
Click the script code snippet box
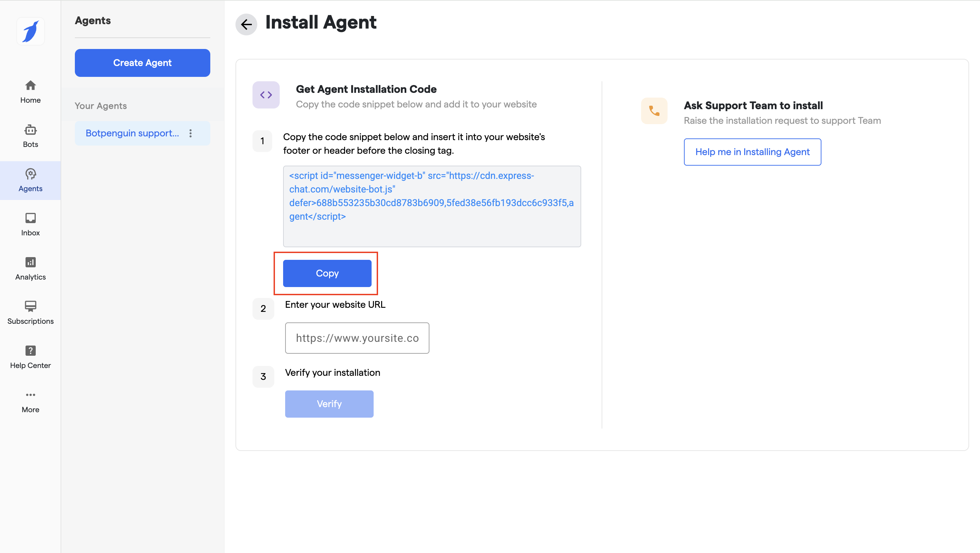click(x=431, y=206)
